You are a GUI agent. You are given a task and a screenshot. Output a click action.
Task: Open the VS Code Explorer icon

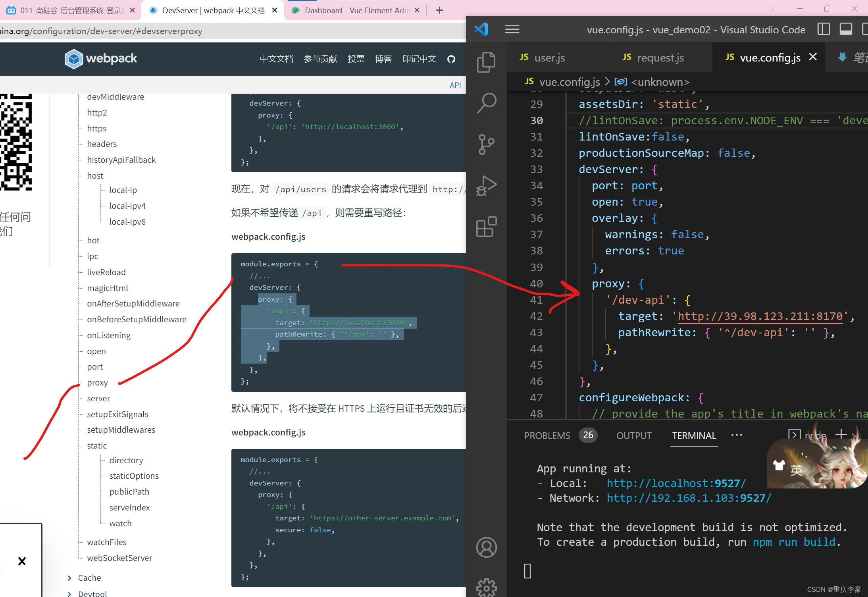tap(486, 62)
